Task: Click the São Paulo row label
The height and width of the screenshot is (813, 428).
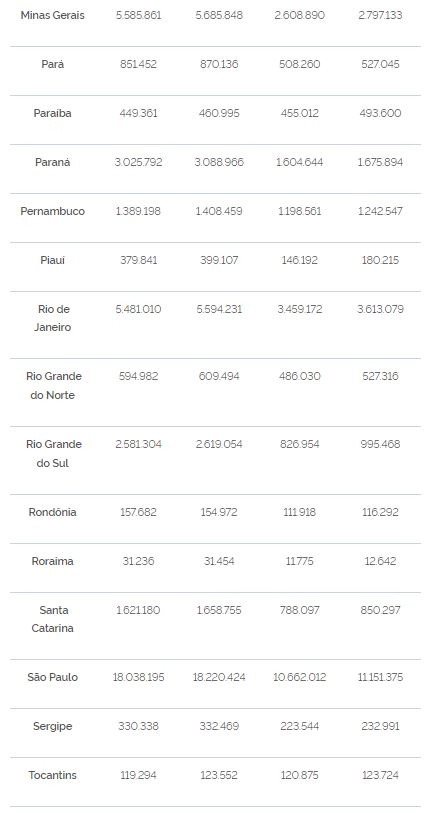Action: coord(52,677)
